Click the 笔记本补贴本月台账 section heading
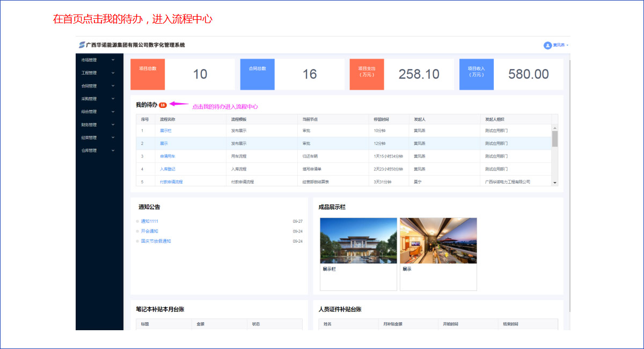 [x=160, y=309]
